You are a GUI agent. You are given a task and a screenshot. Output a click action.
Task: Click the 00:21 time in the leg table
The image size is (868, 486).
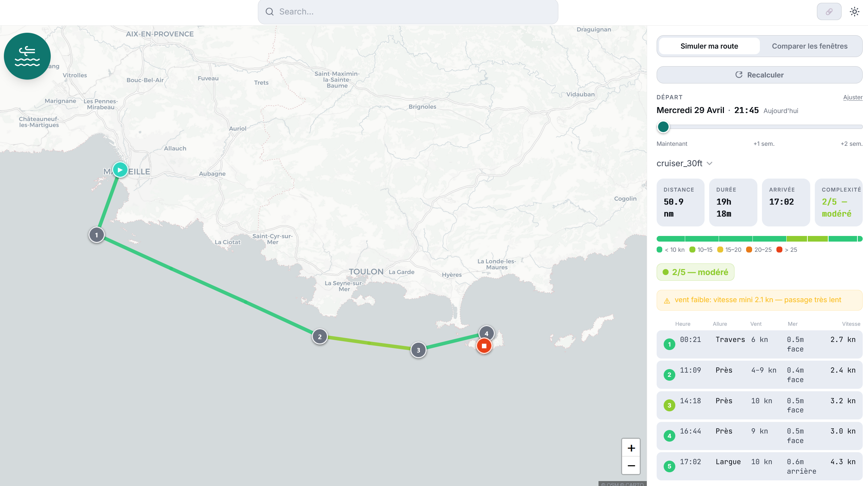point(690,339)
